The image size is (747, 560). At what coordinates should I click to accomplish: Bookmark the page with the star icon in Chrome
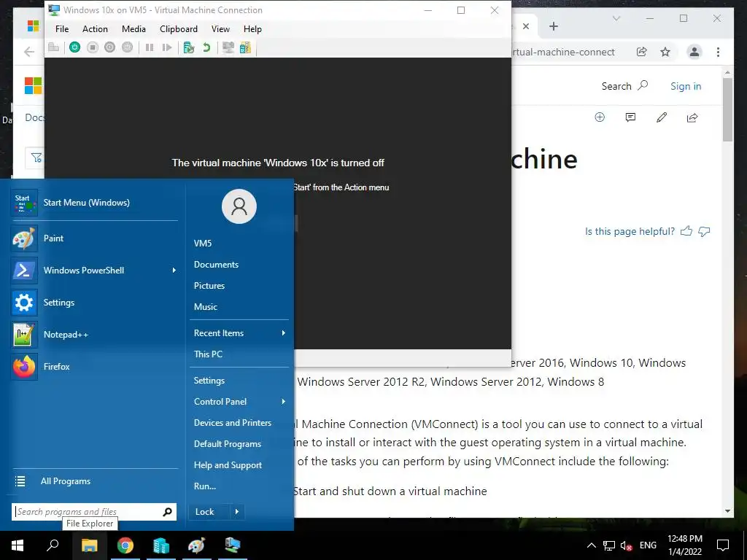coord(665,52)
